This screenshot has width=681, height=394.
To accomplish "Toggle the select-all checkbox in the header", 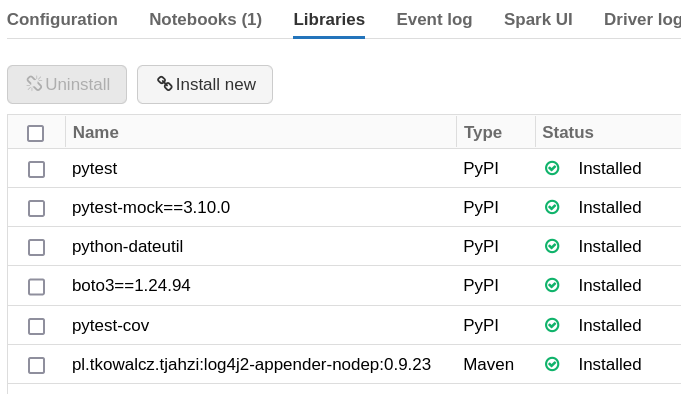I will tap(36, 133).
